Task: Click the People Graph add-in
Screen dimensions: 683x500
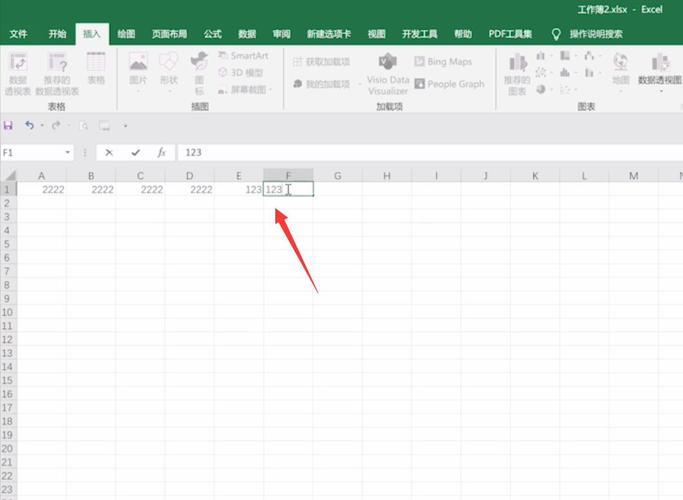Action: pos(450,84)
